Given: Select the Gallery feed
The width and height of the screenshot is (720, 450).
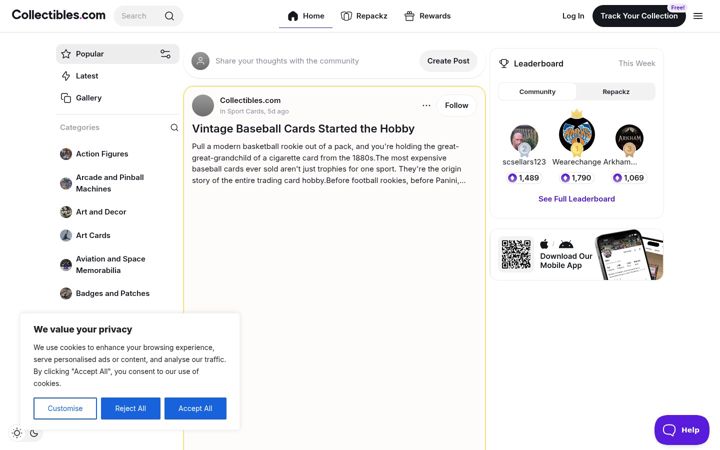Looking at the screenshot, I should point(118,98).
